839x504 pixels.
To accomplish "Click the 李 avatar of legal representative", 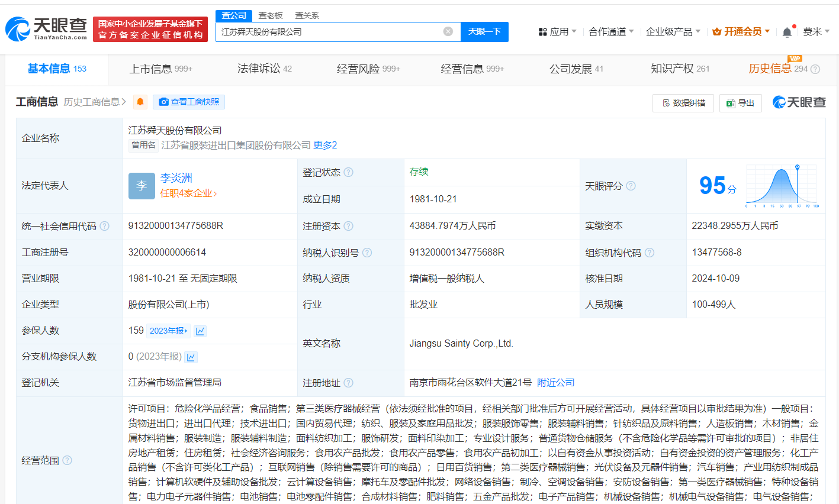I will pos(142,186).
